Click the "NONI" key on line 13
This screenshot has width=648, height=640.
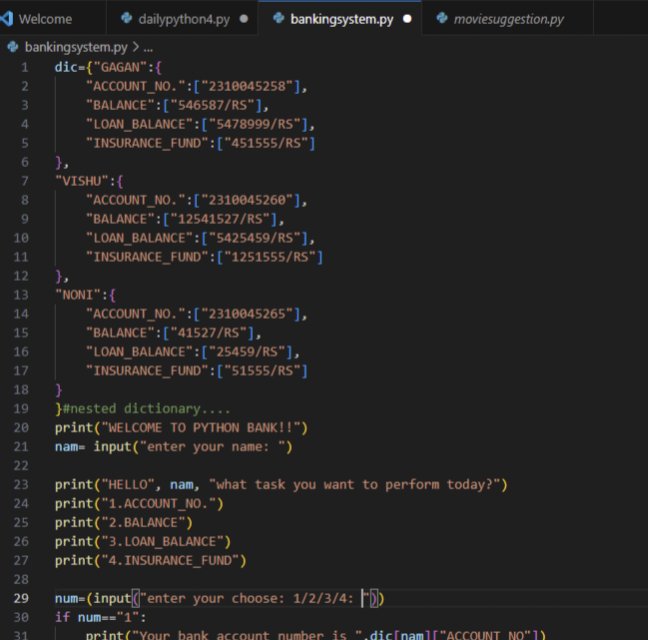tap(78, 295)
